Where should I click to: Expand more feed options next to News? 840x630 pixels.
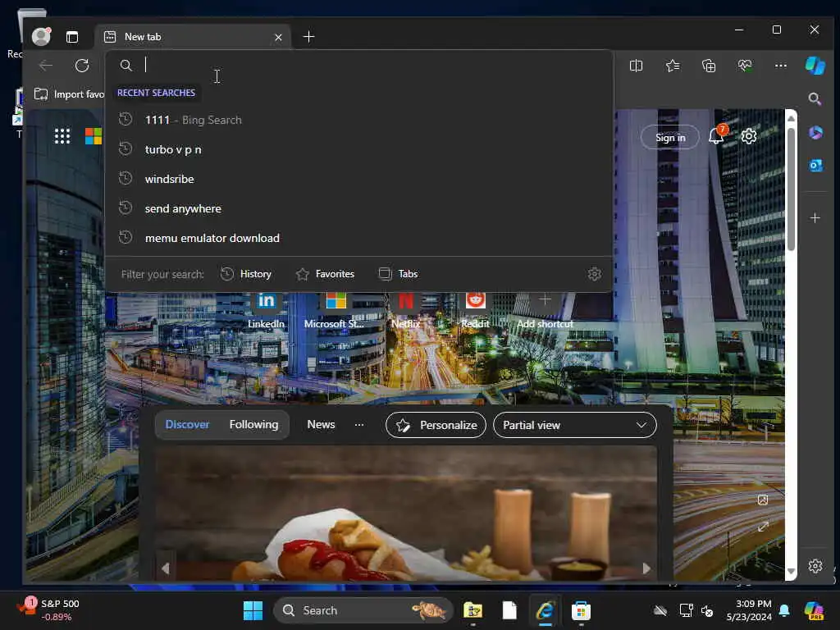coord(358,425)
